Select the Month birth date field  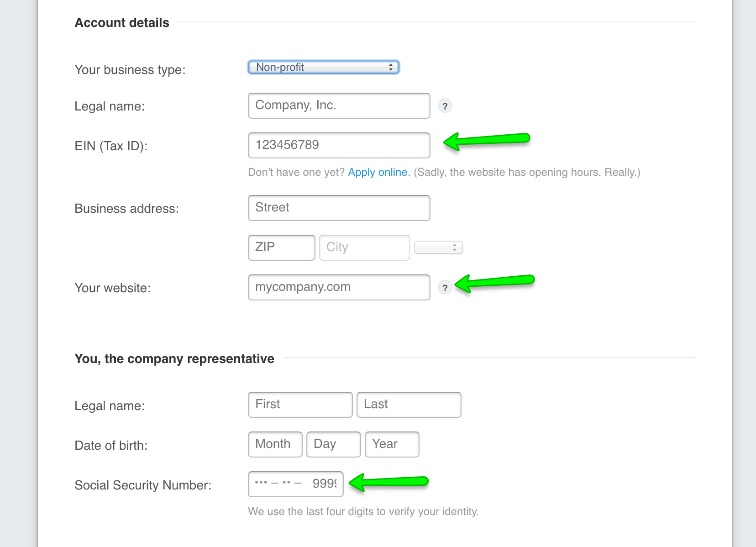[x=275, y=444]
